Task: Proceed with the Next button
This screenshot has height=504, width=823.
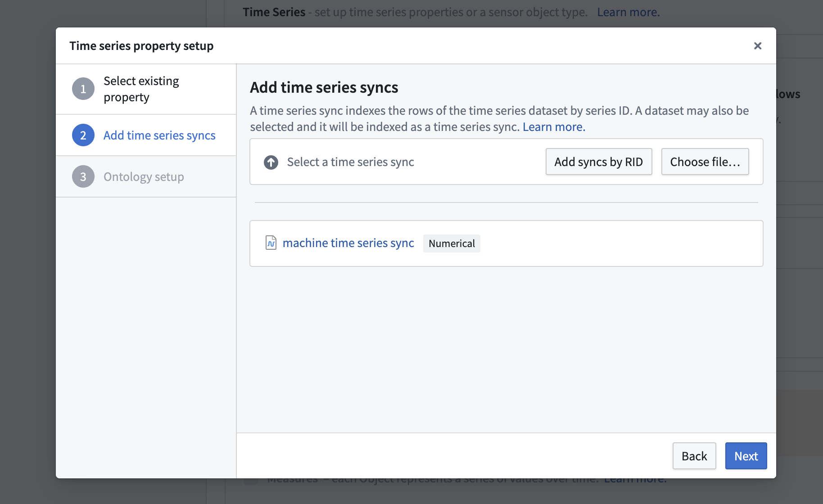Action: [x=746, y=456]
